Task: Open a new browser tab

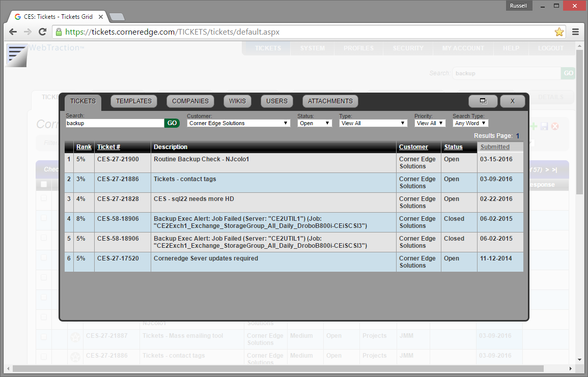Action: coord(117,17)
